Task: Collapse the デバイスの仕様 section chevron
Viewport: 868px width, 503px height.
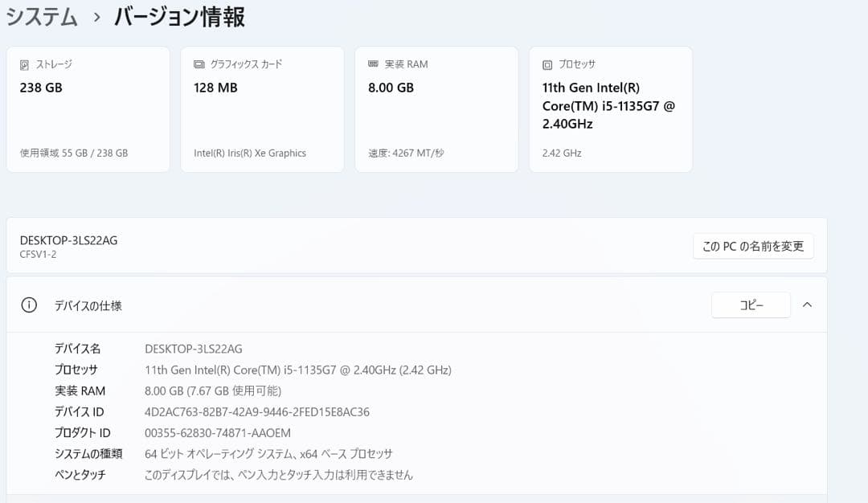Action: 808,305
